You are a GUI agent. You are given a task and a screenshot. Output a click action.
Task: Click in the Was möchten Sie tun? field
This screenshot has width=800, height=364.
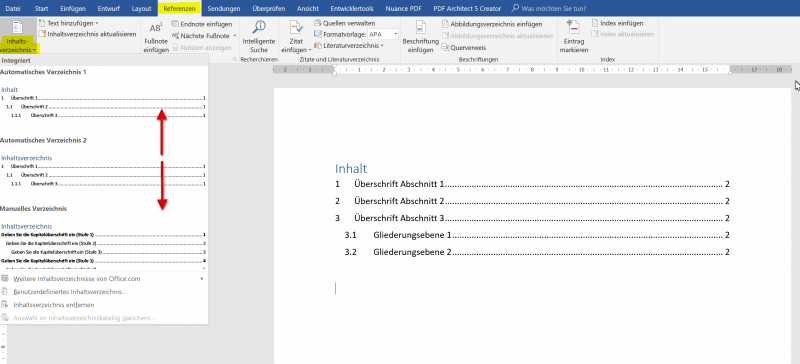554,9
